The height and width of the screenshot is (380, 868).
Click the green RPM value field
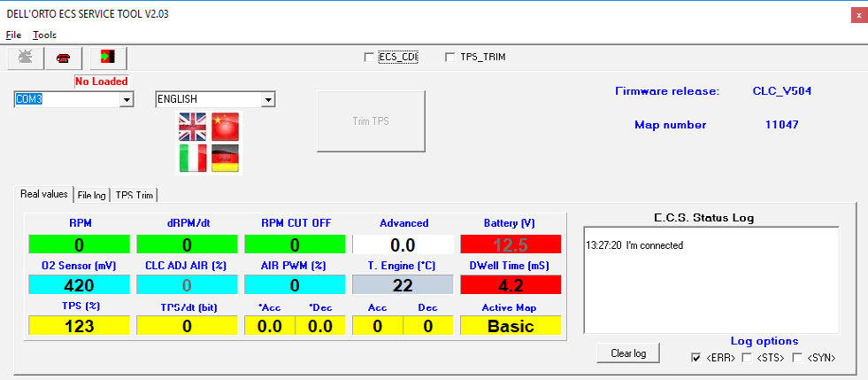point(79,244)
